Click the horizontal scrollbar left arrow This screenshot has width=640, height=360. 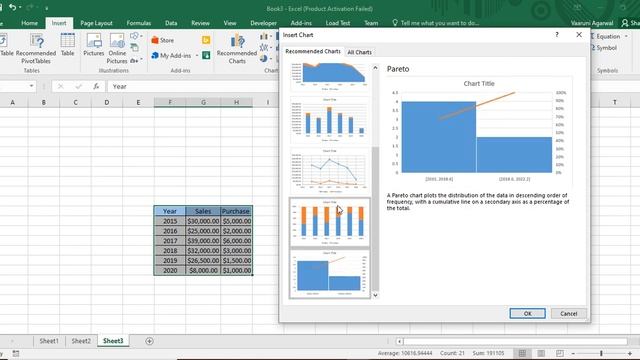[x=399, y=341]
